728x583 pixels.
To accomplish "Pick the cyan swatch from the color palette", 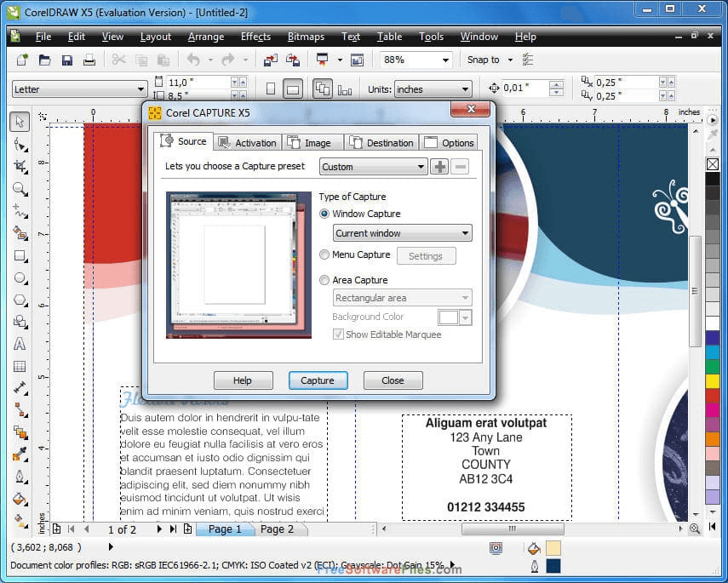I will [x=713, y=352].
